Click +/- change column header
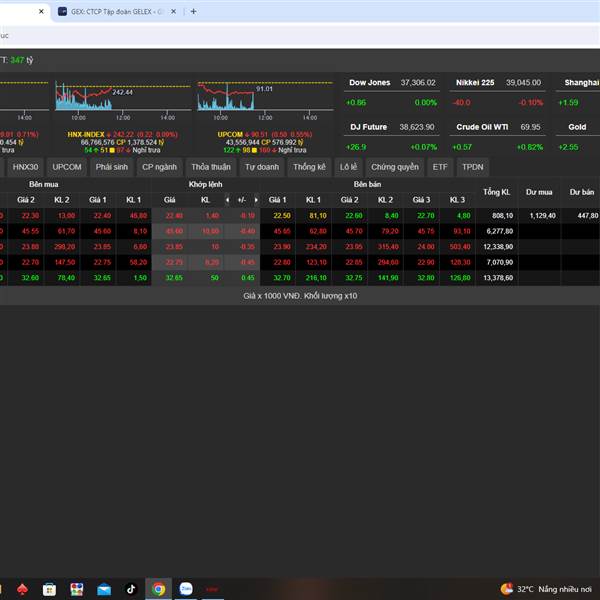This screenshot has height=600, width=600. pyautogui.click(x=241, y=200)
